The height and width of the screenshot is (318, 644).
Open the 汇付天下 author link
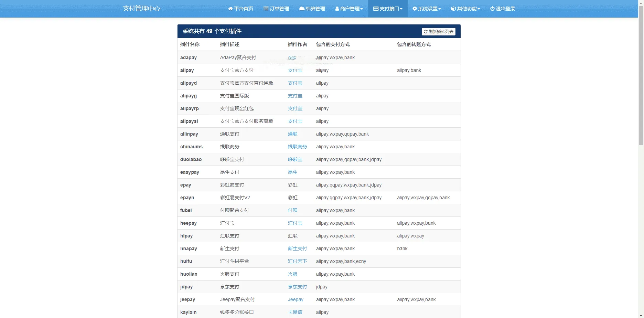pyautogui.click(x=298, y=261)
